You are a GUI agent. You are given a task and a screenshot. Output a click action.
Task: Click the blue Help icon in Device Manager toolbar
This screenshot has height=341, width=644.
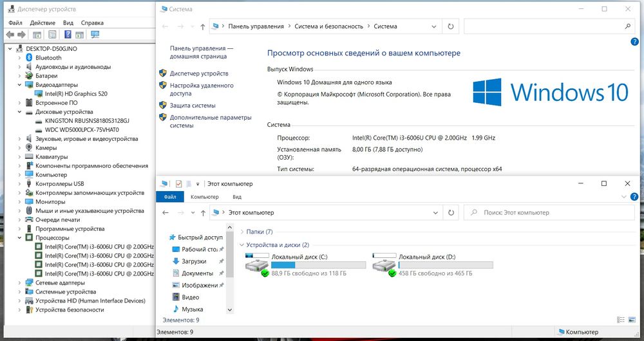coord(68,35)
